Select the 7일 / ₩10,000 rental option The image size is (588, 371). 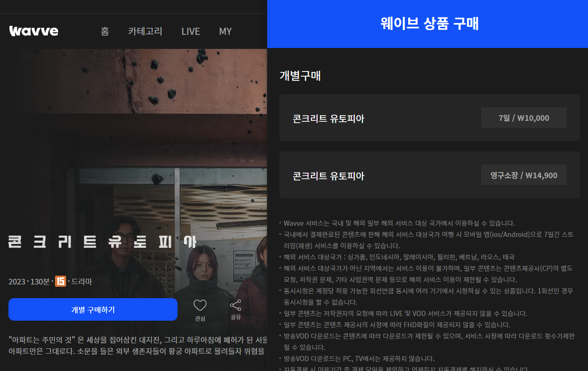[x=523, y=118]
